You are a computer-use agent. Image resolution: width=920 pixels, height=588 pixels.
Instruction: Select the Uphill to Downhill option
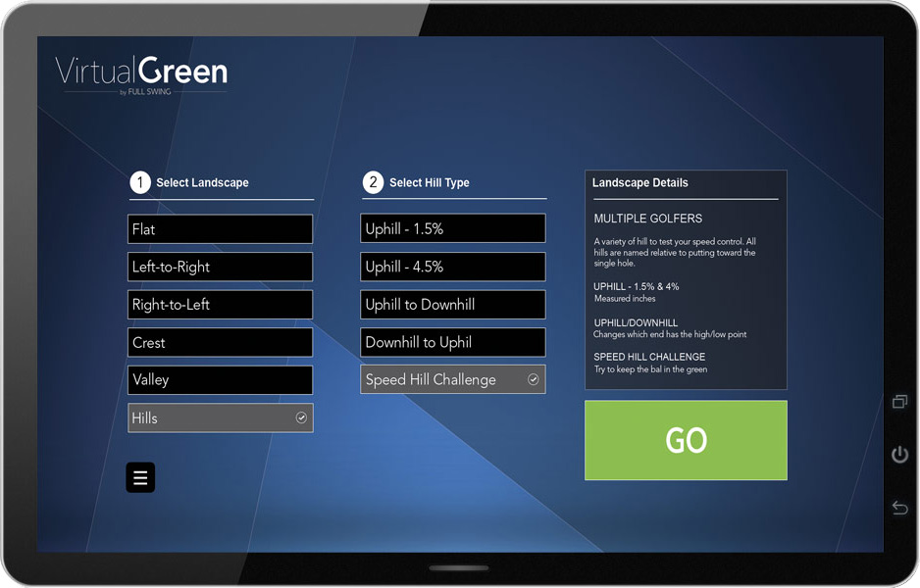point(452,304)
